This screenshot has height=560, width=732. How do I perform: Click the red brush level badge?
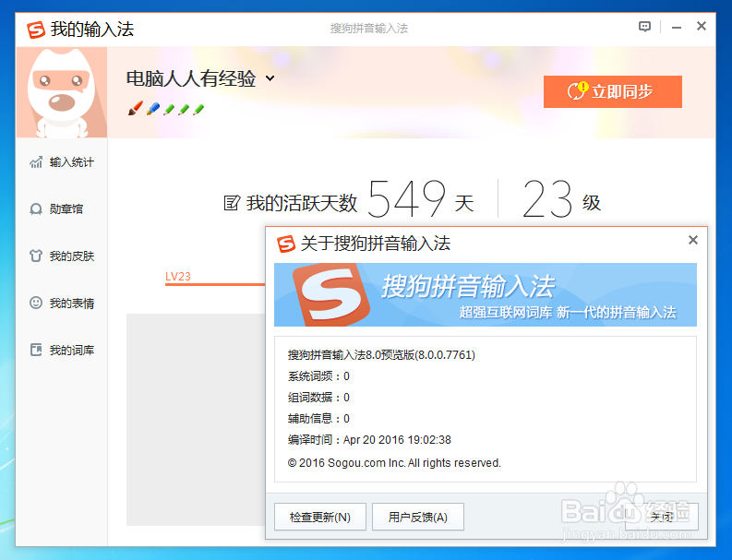tap(136, 109)
